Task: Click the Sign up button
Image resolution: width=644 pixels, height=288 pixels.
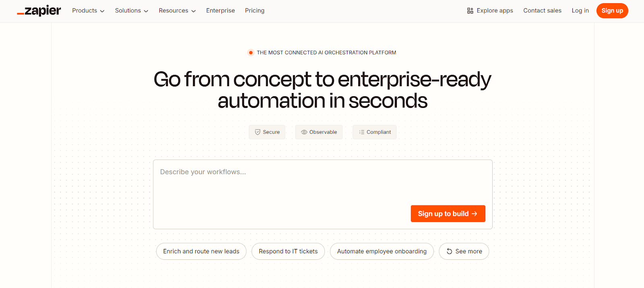Action: tap(612, 10)
